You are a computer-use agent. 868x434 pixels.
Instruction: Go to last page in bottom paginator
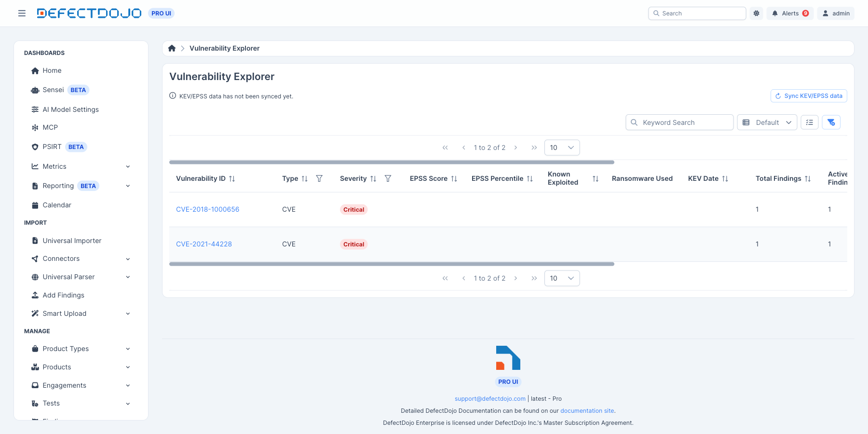click(x=534, y=278)
